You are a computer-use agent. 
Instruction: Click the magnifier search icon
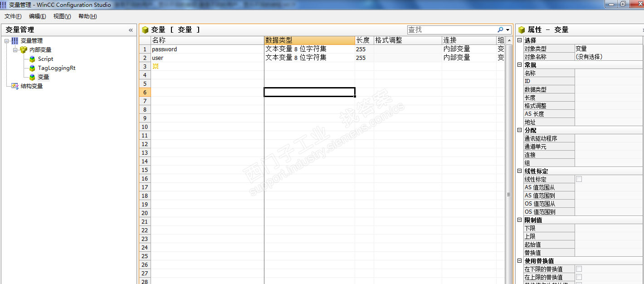(500, 30)
